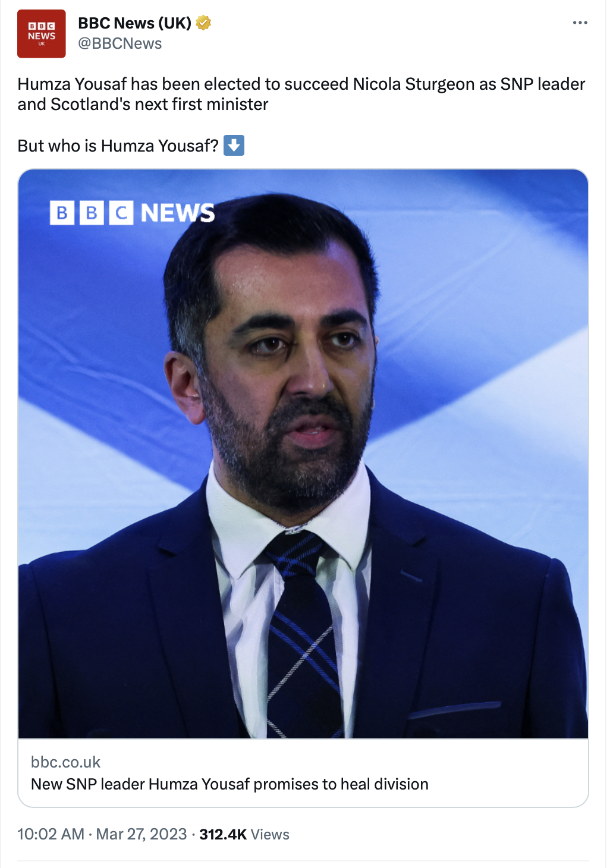The height and width of the screenshot is (868, 610).
Task: Open the link card photo
Action: coord(303,454)
